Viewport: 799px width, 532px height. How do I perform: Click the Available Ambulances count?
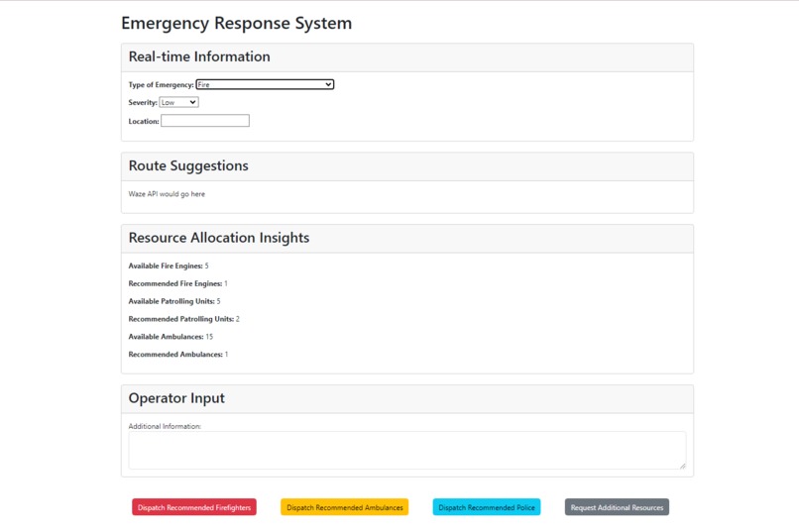click(x=209, y=337)
